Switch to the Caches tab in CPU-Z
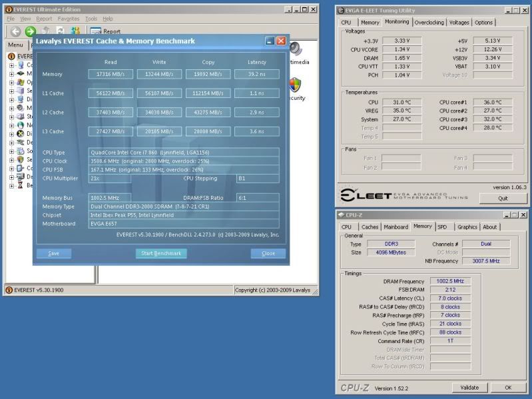 (370, 227)
